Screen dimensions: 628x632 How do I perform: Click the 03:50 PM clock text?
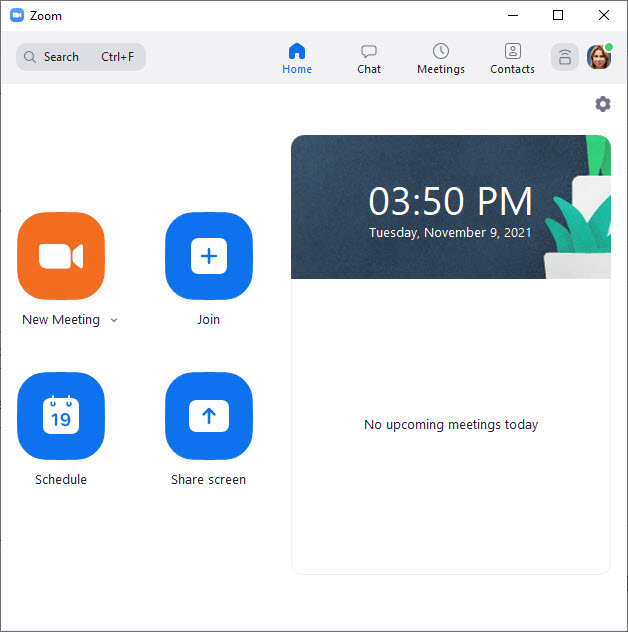click(x=450, y=201)
